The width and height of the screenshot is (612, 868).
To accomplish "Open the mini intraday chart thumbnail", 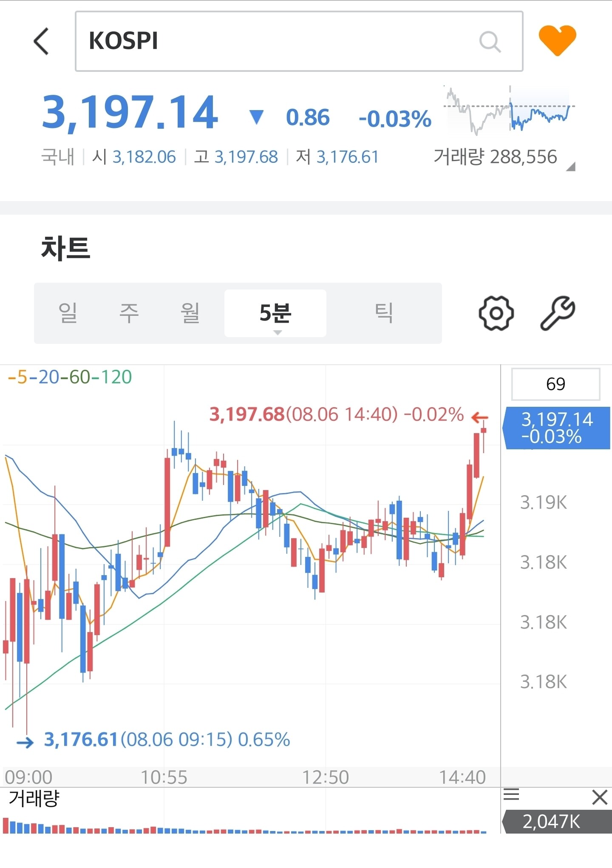I will 509,111.
